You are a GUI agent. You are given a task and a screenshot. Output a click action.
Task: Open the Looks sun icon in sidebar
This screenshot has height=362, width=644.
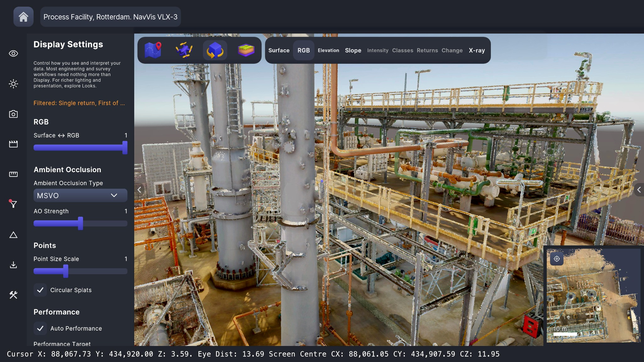[x=13, y=84]
